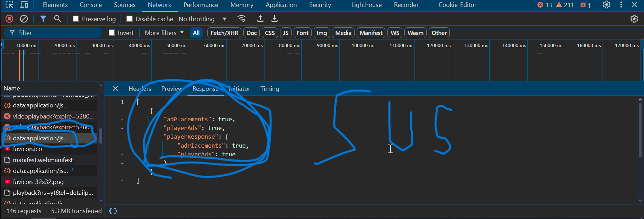The width and height of the screenshot is (644, 219).
Task: Open Network settings gear icon
Action: pos(634,19)
